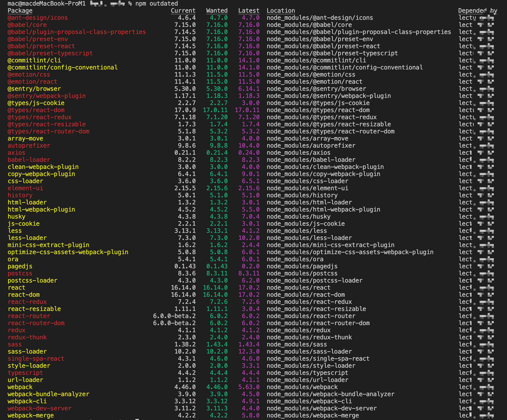Click the @commitlint/cli package name
The height and width of the screenshot is (420, 507).
coord(34,60)
